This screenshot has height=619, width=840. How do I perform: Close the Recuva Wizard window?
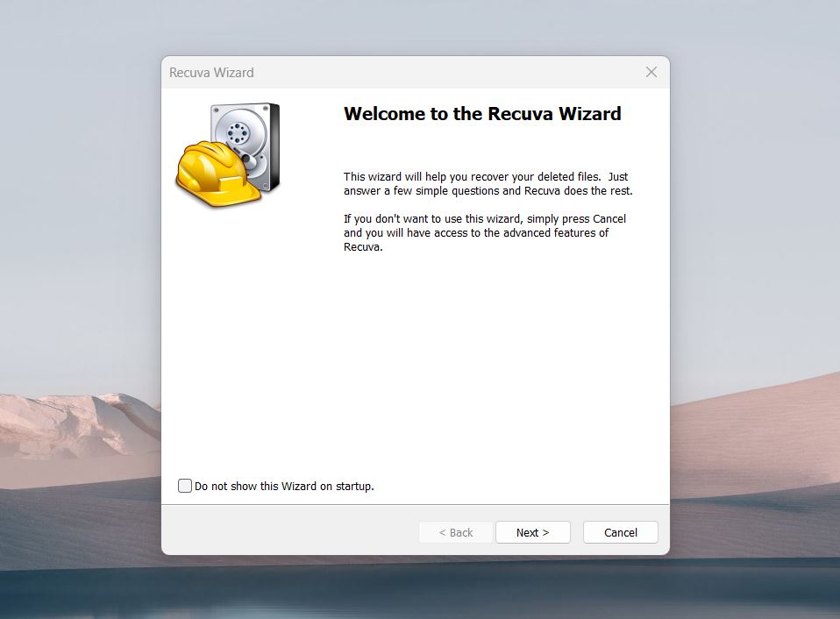pyautogui.click(x=651, y=72)
